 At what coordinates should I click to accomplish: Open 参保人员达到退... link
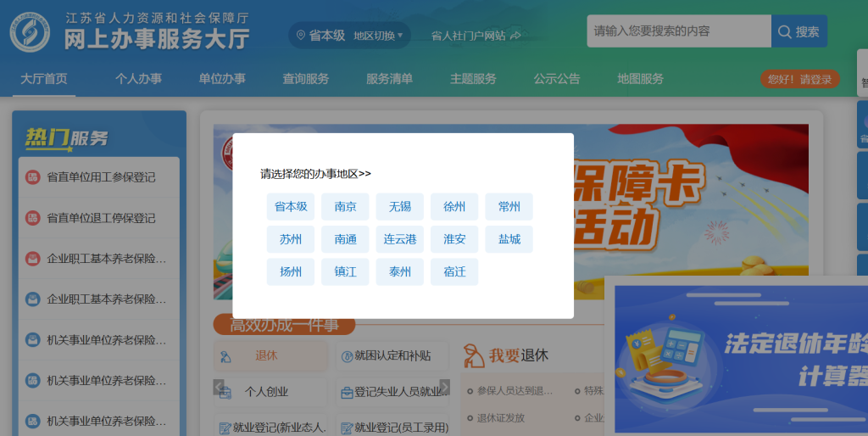coord(515,391)
